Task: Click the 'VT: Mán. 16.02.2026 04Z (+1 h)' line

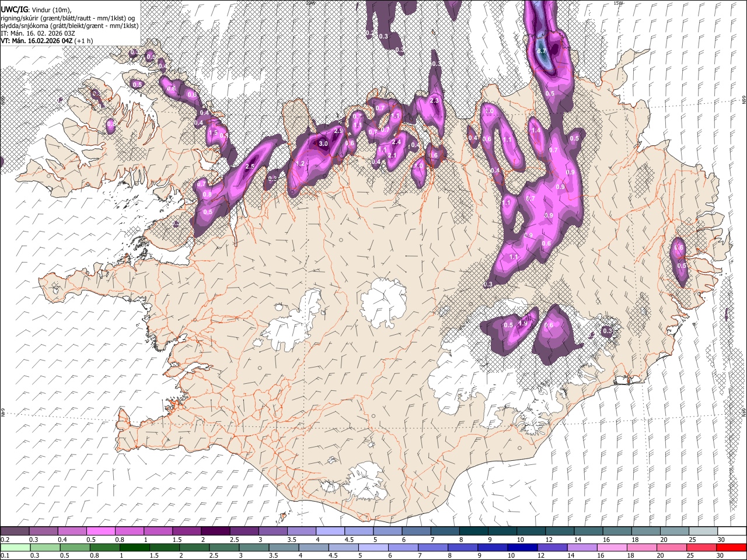Action: [47, 41]
